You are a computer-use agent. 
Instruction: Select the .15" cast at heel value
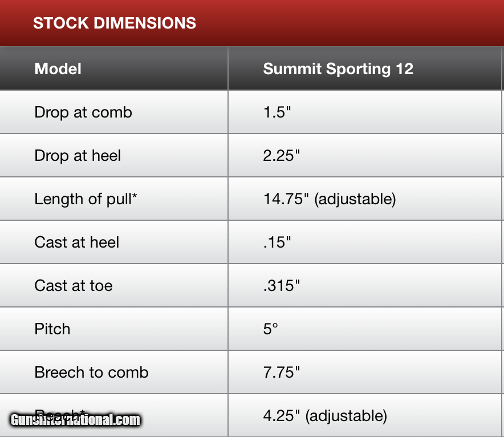coord(277,242)
